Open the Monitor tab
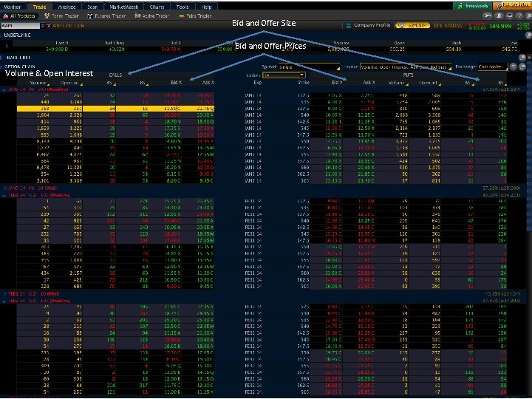The height and width of the screenshot is (399, 532). point(12,7)
